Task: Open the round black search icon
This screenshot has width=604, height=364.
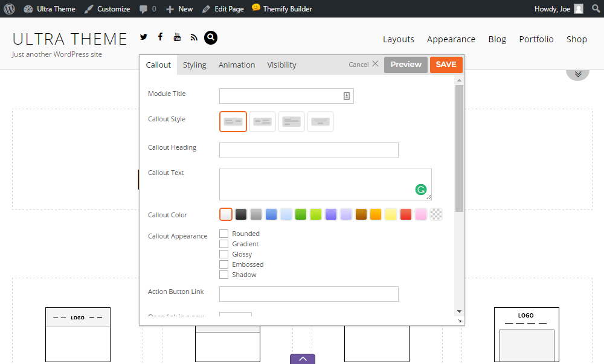Action: coord(211,37)
